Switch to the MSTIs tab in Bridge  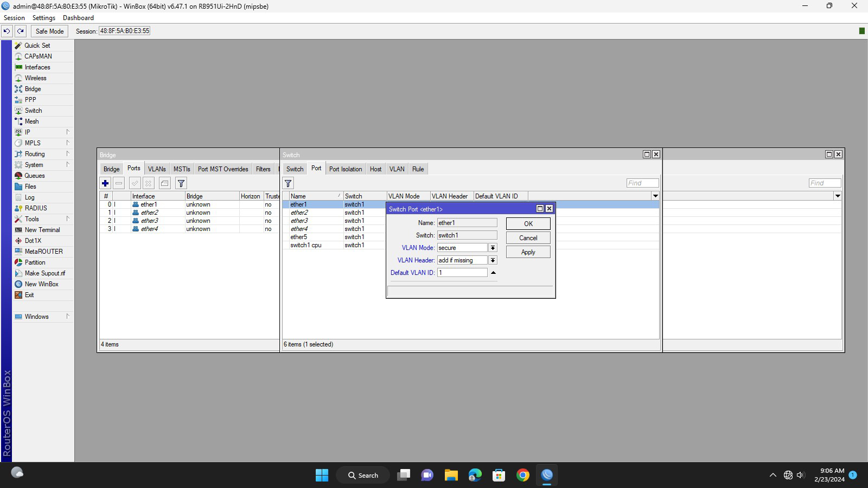(182, 169)
